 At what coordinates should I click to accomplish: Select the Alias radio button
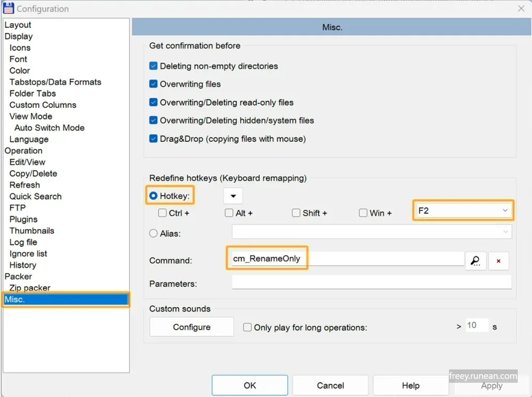coord(153,234)
